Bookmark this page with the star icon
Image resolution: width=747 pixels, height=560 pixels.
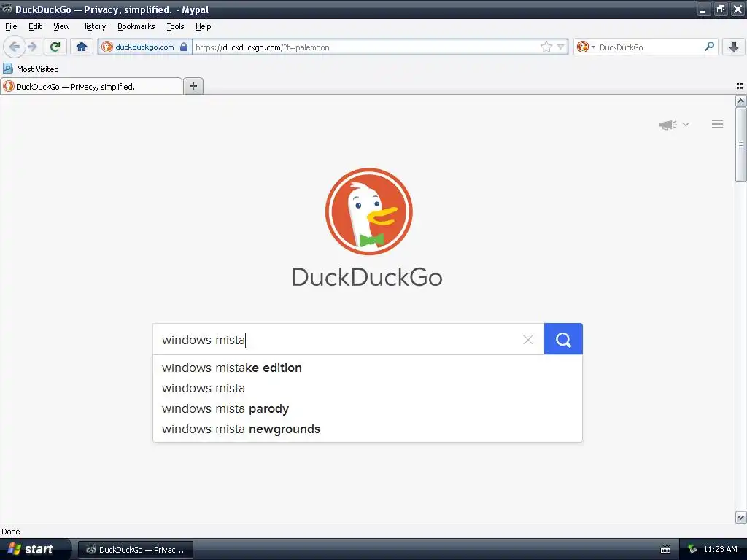(x=546, y=47)
